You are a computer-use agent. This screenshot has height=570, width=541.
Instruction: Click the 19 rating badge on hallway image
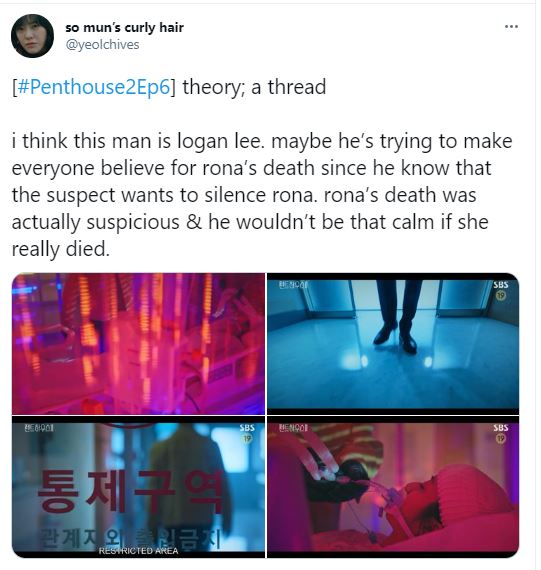(x=501, y=295)
